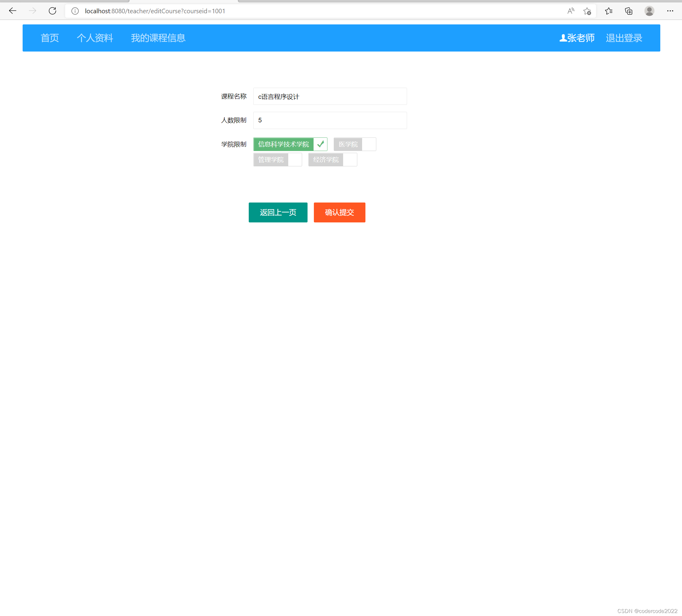
Task: Open browser settings and more menu
Action: (670, 11)
